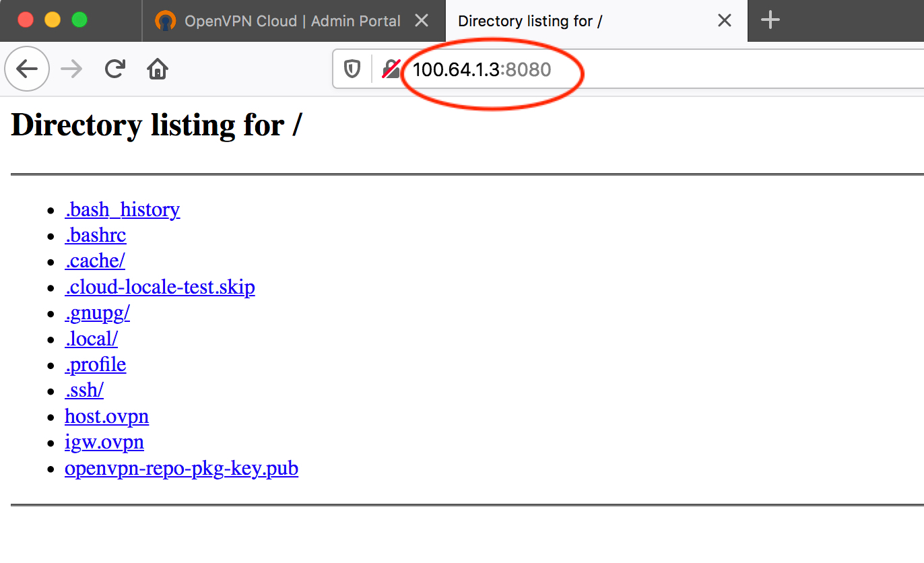Open the .cloud-locale-test.skip link
Image resolution: width=924 pixels, height=563 pixels.
click(x=160, y=288)
